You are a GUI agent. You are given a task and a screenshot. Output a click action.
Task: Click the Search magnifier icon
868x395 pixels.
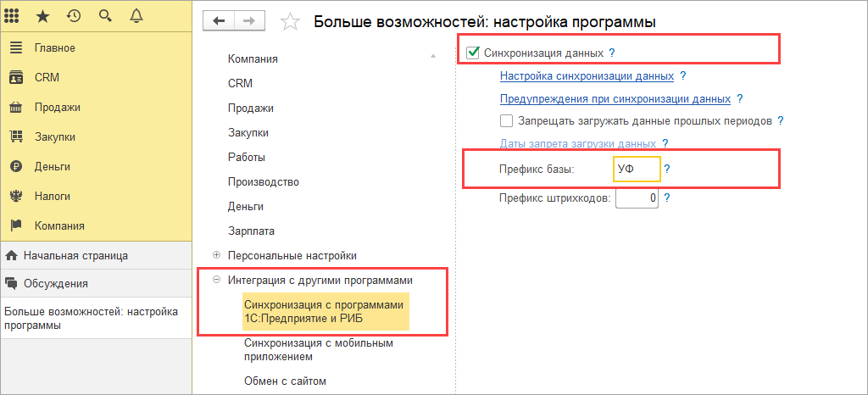[x=105, y=16]
